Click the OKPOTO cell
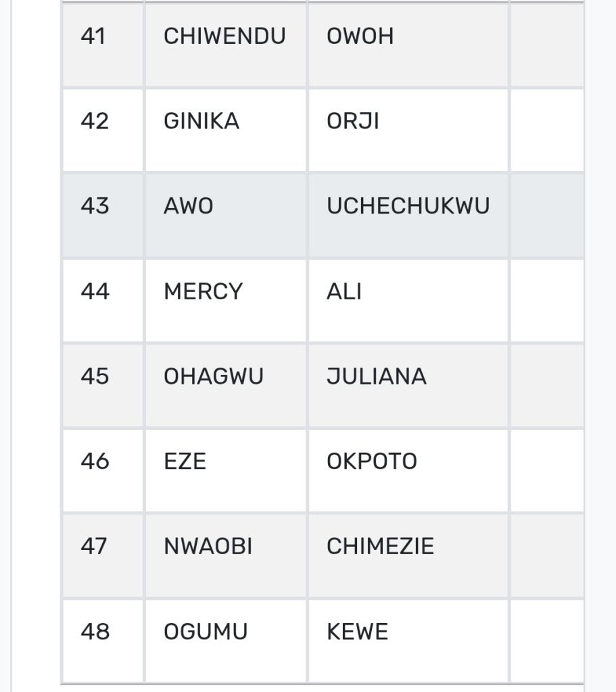616x692 pixels. pos(372,462)
